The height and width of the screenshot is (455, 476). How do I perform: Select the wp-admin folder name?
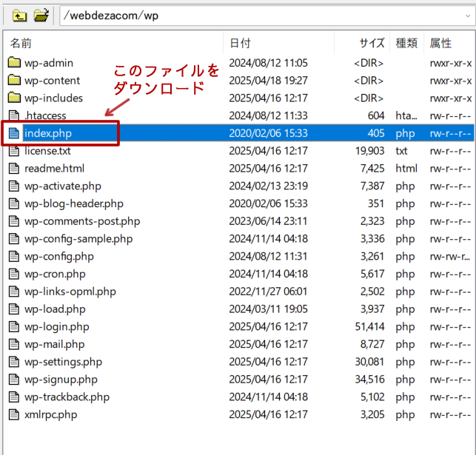[x=49, y=63]
